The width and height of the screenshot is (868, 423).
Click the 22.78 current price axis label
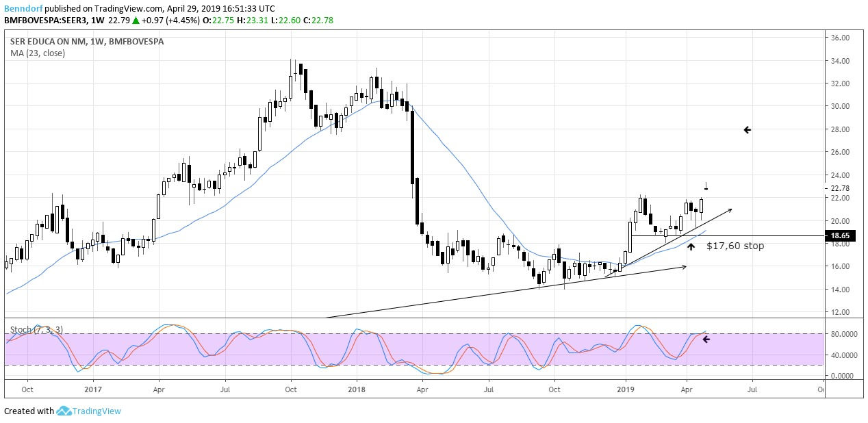pos(841,188)
